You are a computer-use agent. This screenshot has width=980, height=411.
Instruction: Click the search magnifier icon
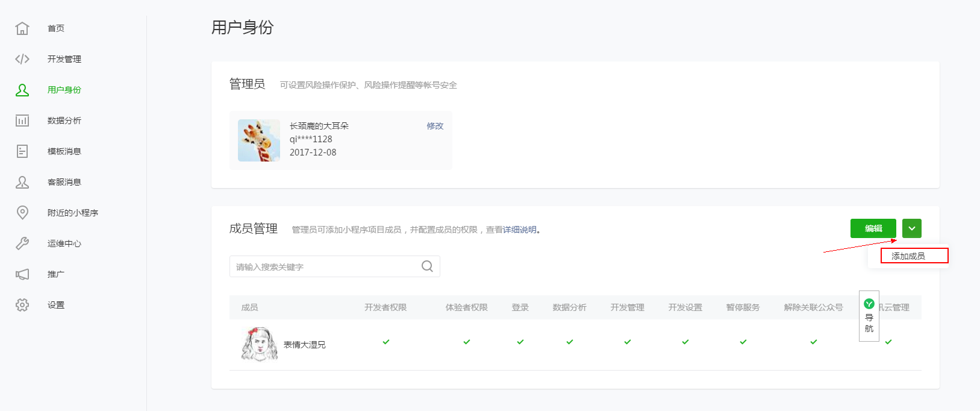(427, 266)
